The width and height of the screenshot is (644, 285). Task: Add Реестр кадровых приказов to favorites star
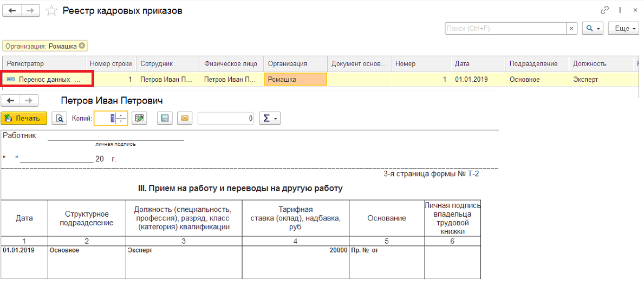pos(51,11)
